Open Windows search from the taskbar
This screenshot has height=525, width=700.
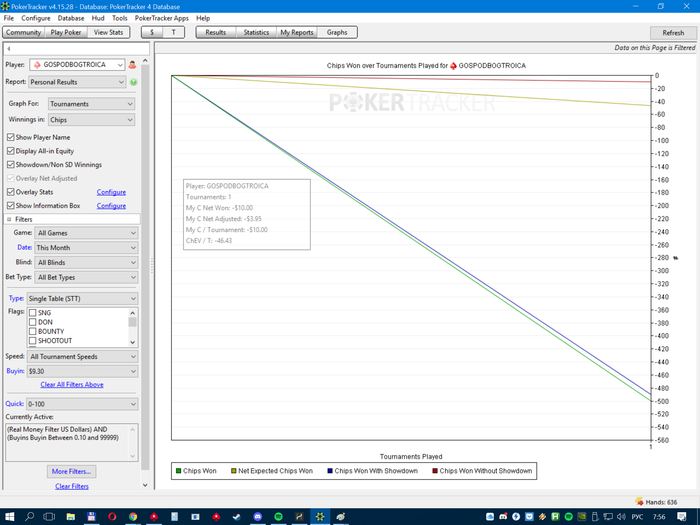[x=29, y=517]
